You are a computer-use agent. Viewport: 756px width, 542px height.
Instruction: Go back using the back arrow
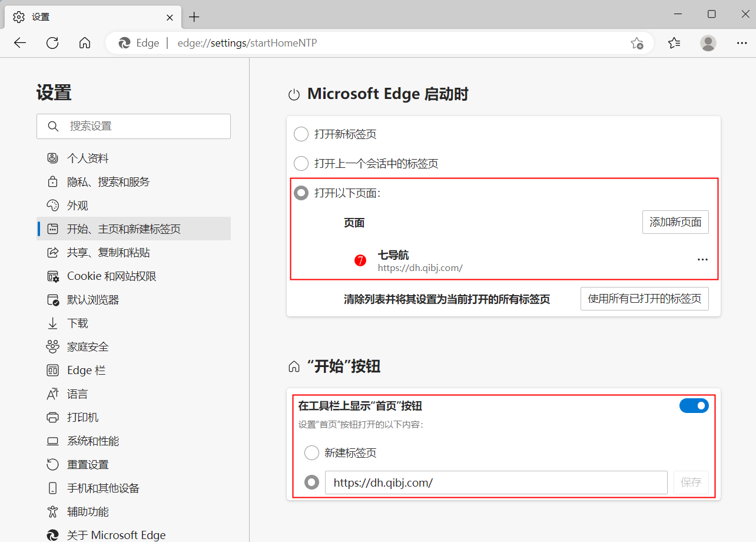coord(20,43)
